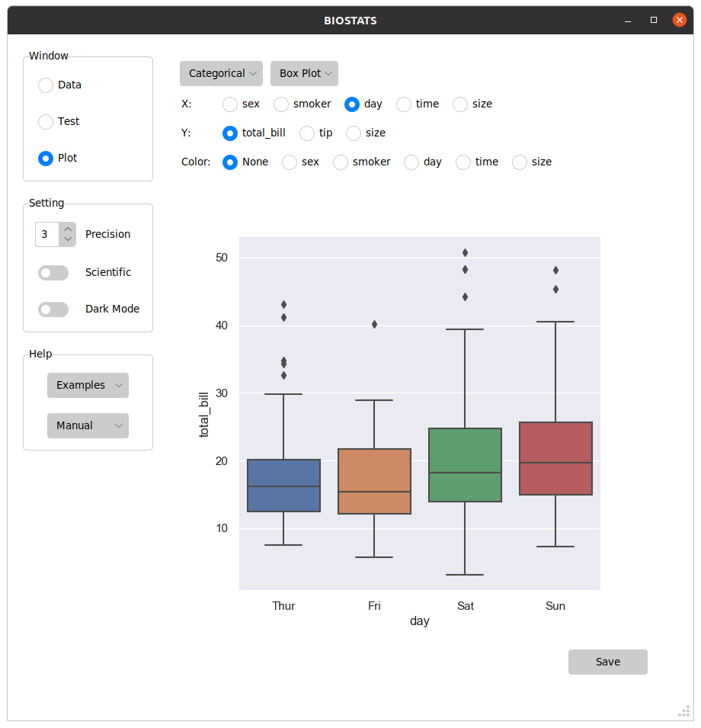Select the Data window radio button
701x728 pixels.
point(45,85)
